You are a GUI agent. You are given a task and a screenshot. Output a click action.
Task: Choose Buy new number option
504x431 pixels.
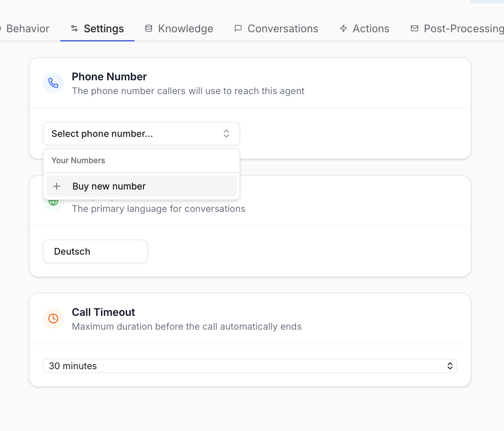pyautogui.click(x=109, y=186)
